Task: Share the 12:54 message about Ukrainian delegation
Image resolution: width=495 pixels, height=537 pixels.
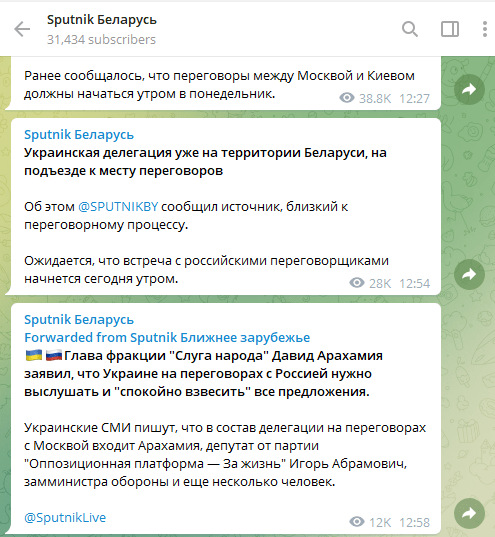Action: click(x=469, y=274)
